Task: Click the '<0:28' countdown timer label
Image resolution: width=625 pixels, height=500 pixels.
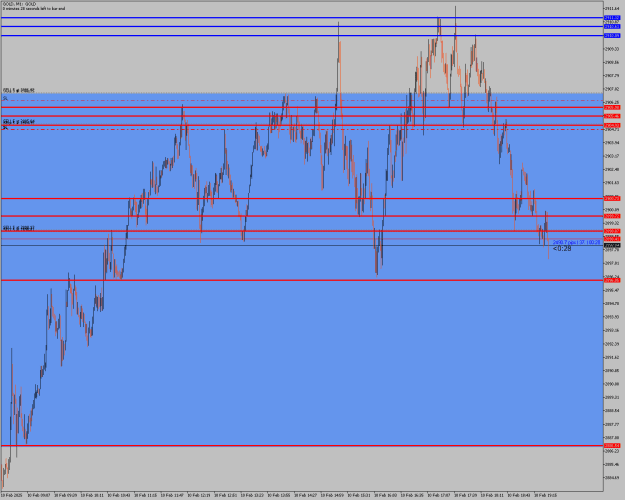Action: click(562, 249)
